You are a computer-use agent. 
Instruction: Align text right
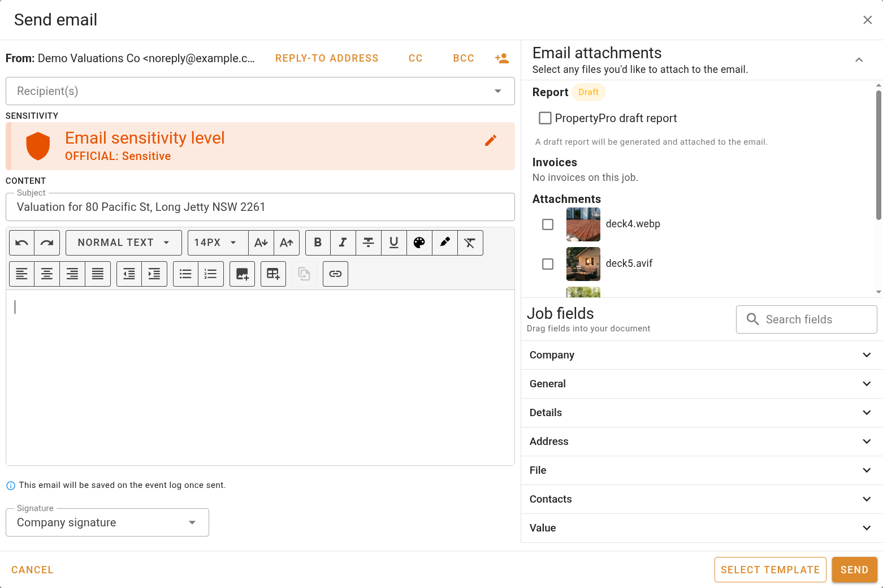(x=72, y=274)
